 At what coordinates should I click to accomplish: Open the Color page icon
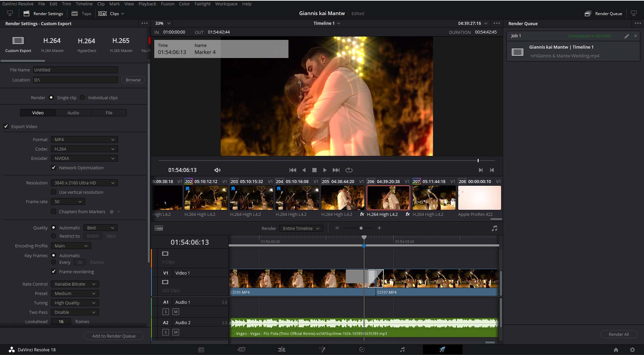pos(362,350)
